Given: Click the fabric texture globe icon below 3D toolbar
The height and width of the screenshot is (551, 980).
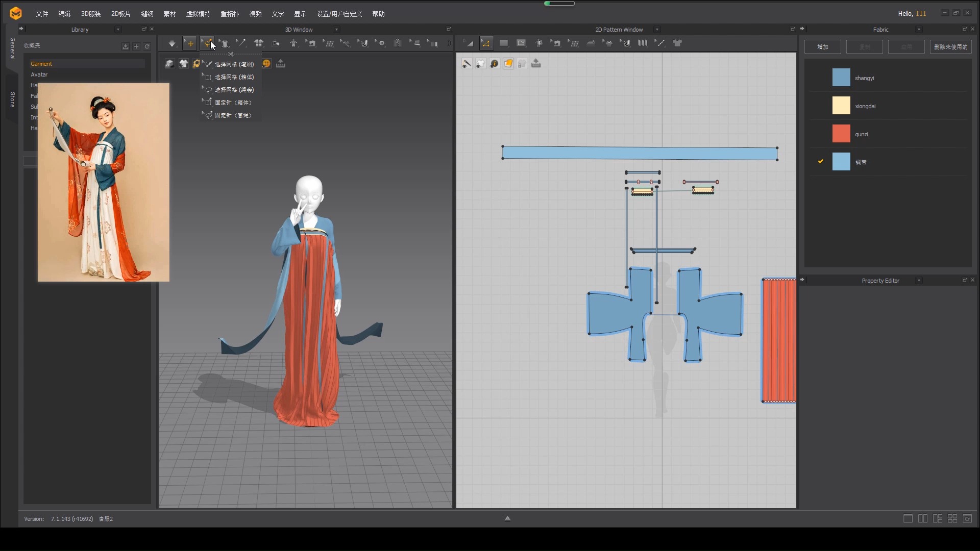Looking at the screenshot, I should [x=266, y=63].
